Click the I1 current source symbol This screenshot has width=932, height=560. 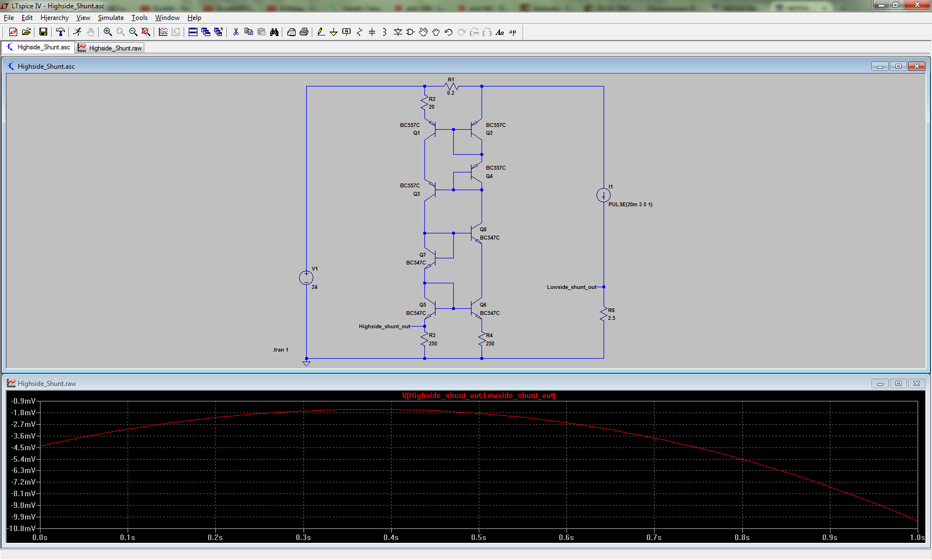point(604,195)
